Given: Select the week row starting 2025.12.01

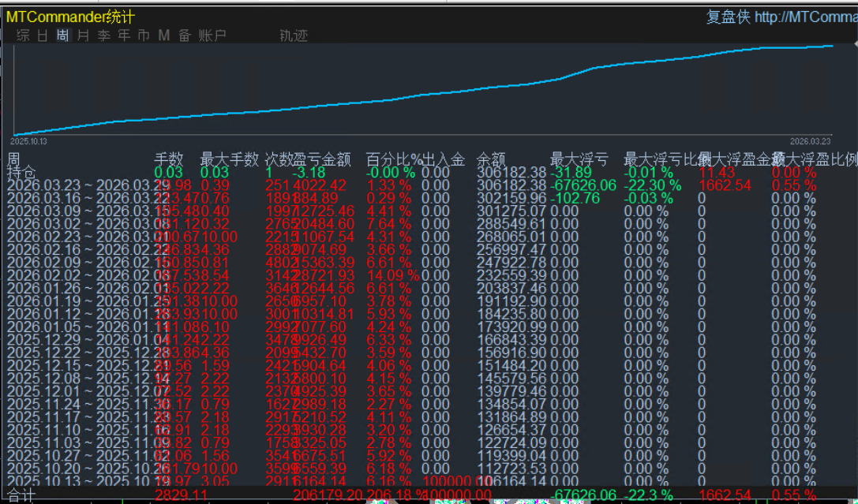Looking at the screenshot, I should tap(429, 391).
